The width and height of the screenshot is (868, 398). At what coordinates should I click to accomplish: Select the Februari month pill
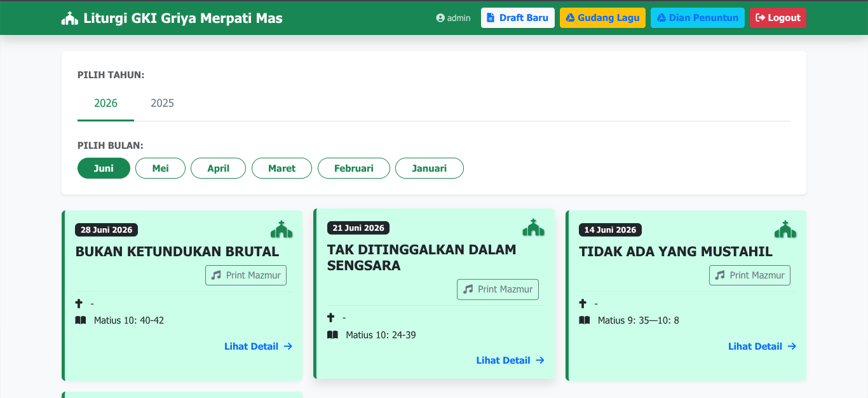pyautogui.click(x=353, y=168)
